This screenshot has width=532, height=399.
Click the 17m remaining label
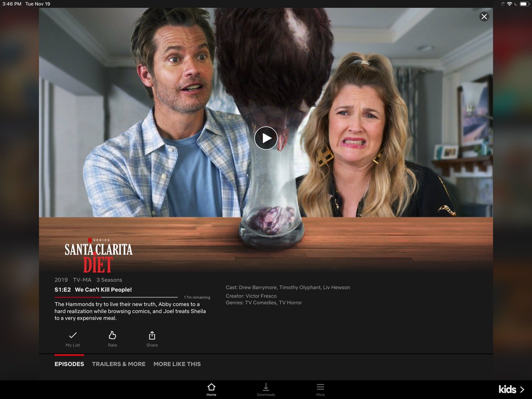[x=197, y=297]
